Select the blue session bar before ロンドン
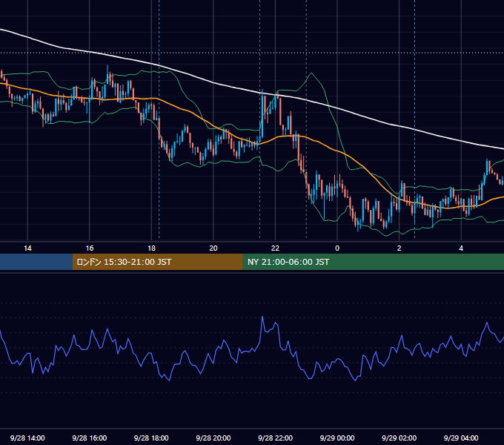Viewport: 504px width, 445px height. tap(36, 262)
